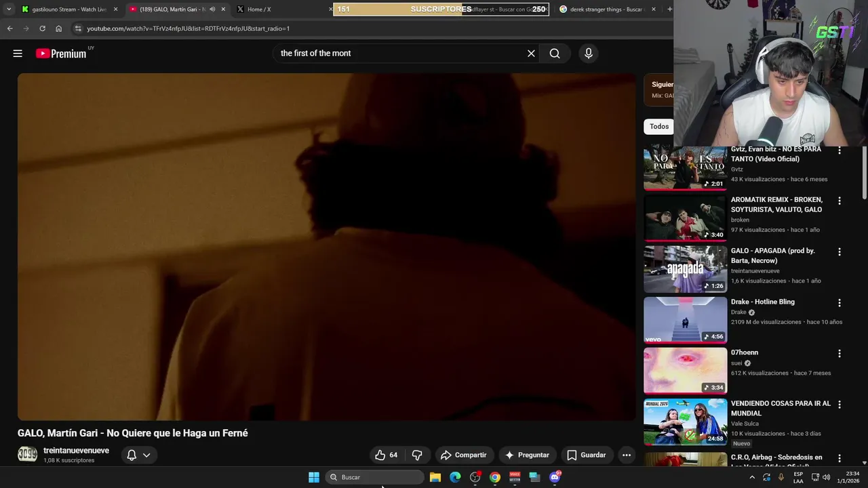This screenshot has width=868, height=488.
Task: Open the volume speaker tray icon
Action: coord(826,477)
